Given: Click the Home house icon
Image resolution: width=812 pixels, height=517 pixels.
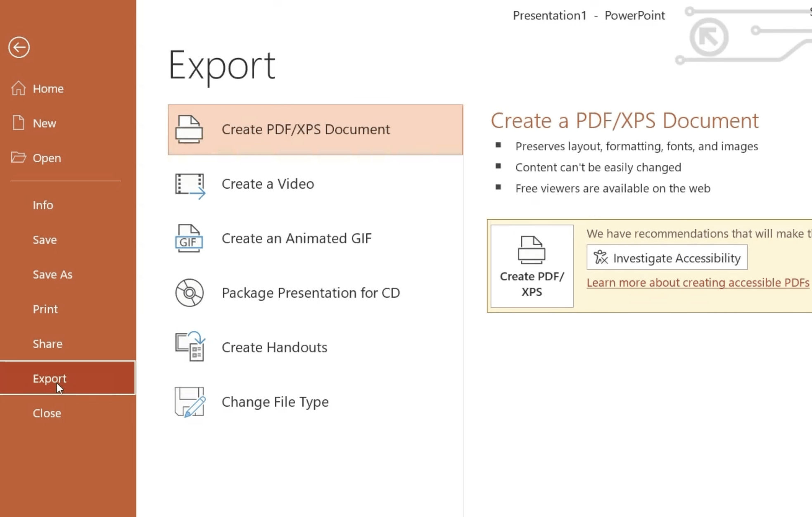Looking at the screenshot, I should (x=18, y=88).
